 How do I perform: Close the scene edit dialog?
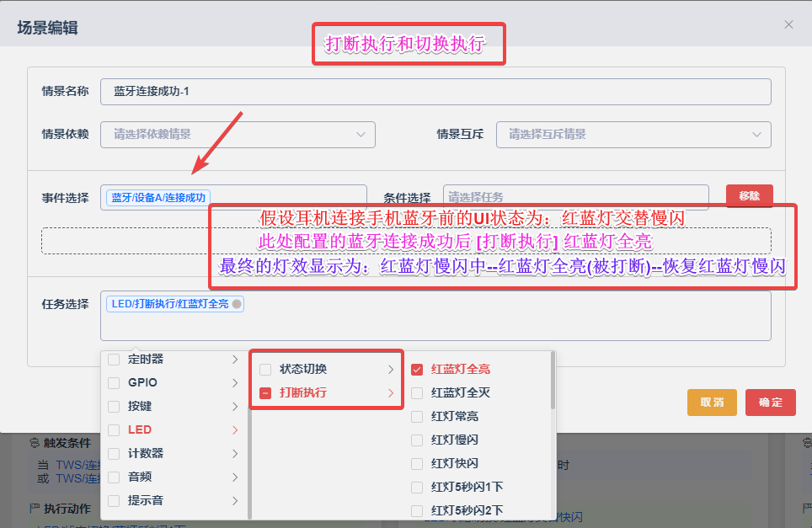tap(788, 24)
